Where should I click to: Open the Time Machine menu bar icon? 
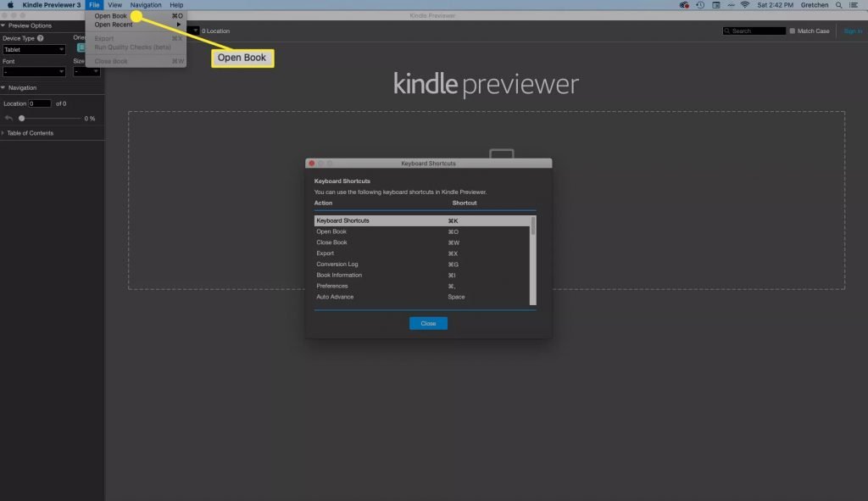(700, 5)
